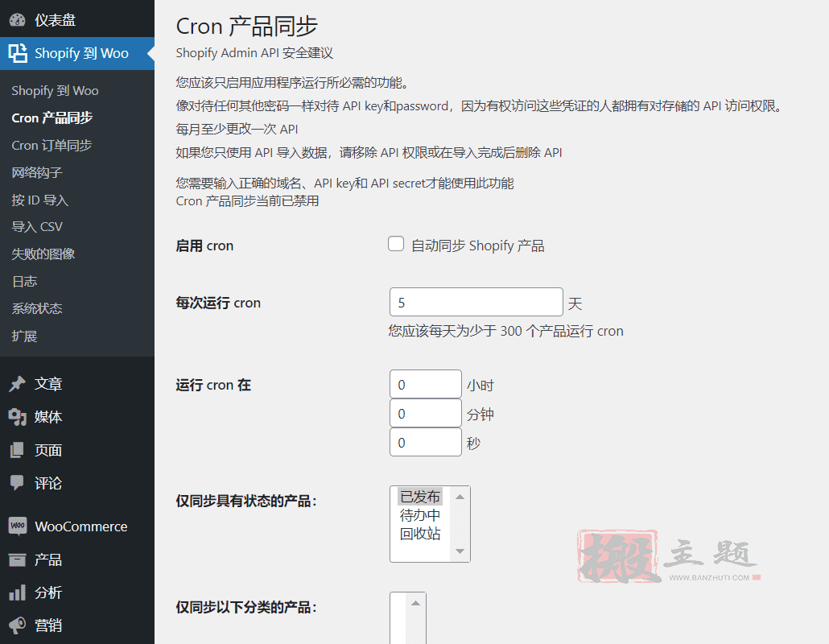The height and width of the screenshot is (644, 829).
Task: Click the Cron 产品同步当前已禁用 notice
Action: click(247, 201)
